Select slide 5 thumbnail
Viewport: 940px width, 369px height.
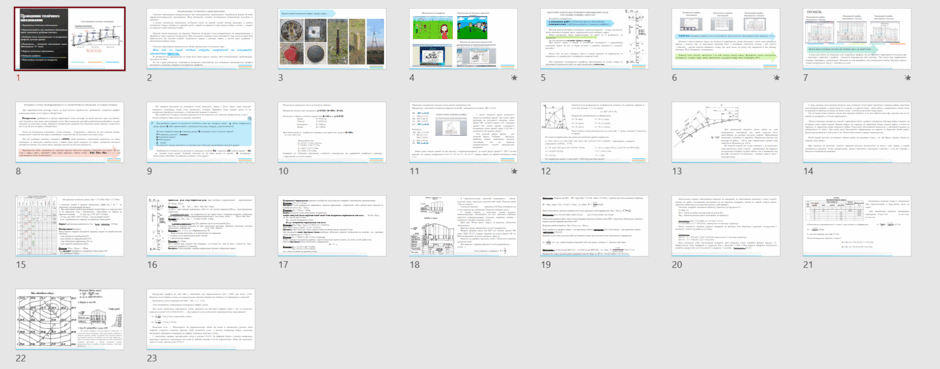tap(595, 40)
